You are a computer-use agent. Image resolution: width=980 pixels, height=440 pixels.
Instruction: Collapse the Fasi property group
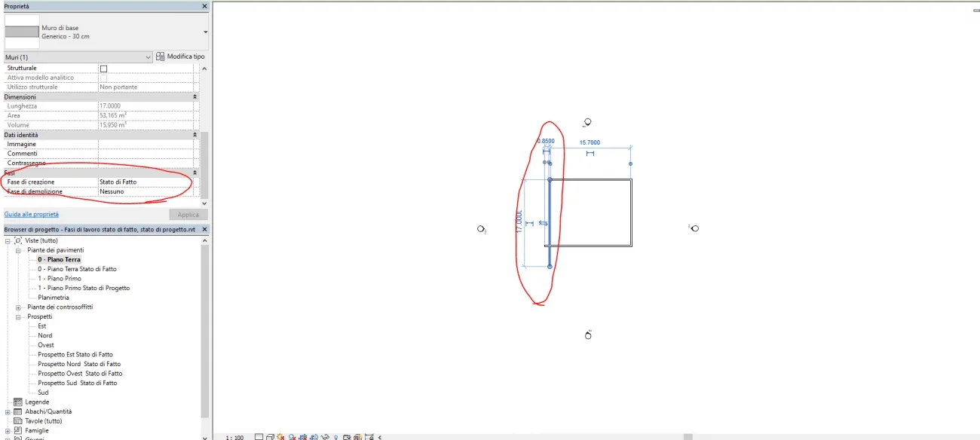click(195, 173)
